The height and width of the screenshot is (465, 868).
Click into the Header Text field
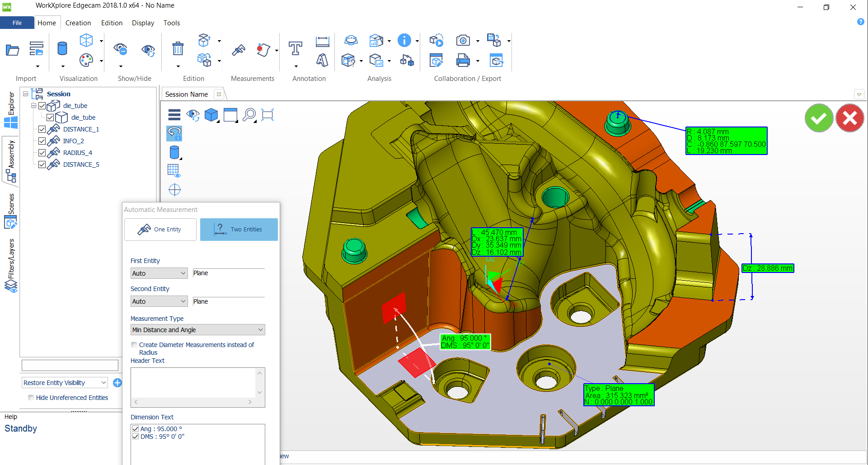click(193, 382)
